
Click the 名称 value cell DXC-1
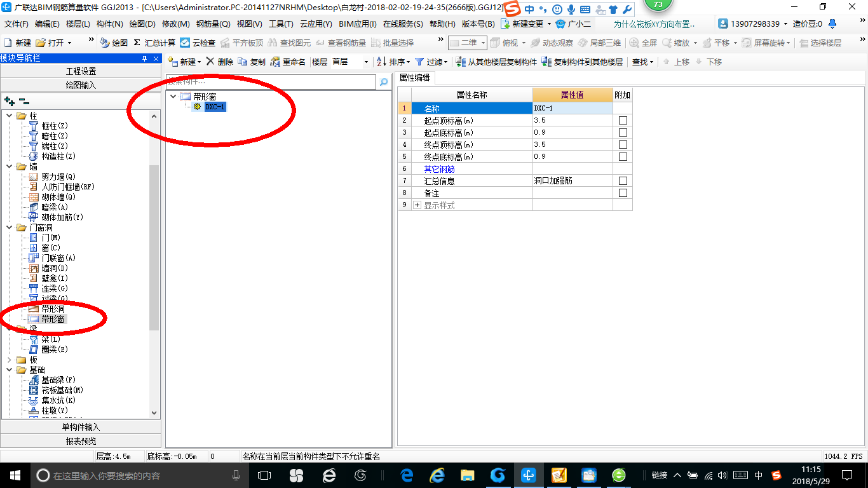coord(573,108)
